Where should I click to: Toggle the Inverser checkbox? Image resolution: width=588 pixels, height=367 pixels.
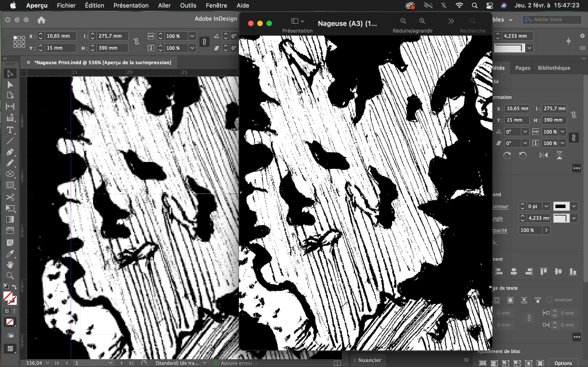(x=549, y=300)
